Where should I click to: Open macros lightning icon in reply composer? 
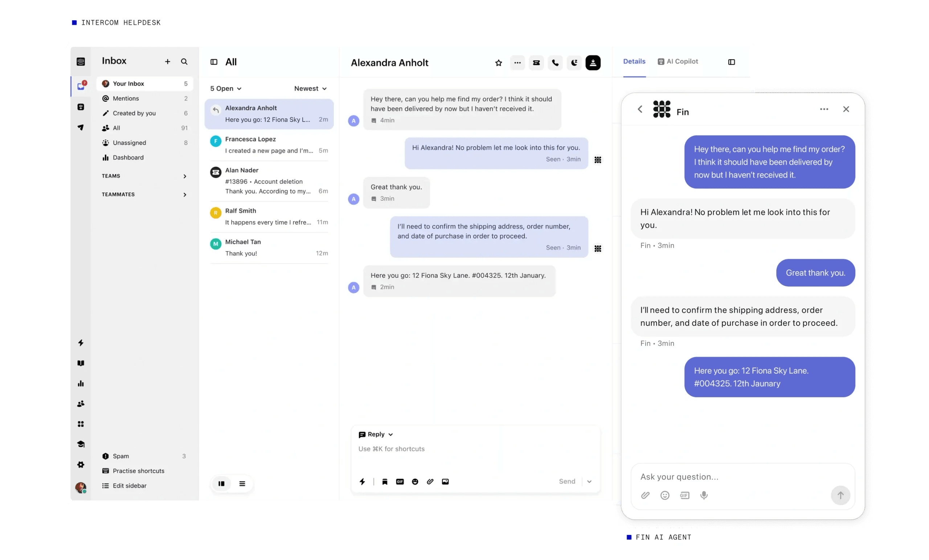tap(362, 482)
